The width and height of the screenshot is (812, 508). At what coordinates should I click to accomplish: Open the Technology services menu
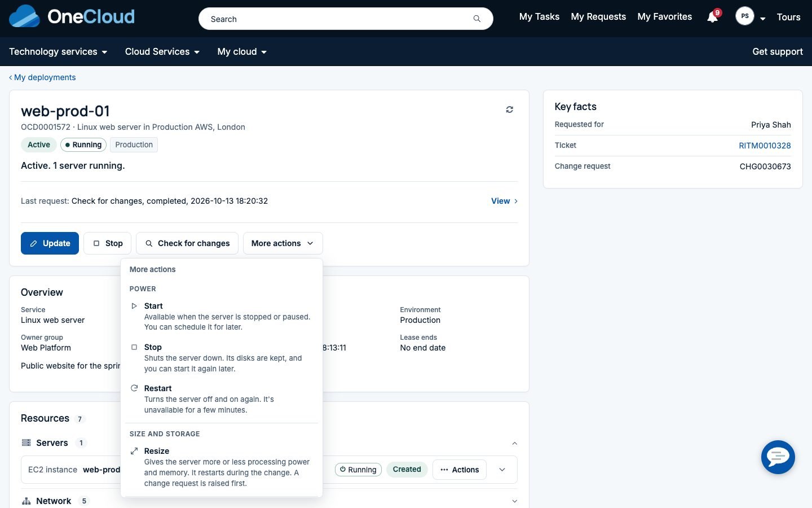pyautogui.click(x=58, y=51)
